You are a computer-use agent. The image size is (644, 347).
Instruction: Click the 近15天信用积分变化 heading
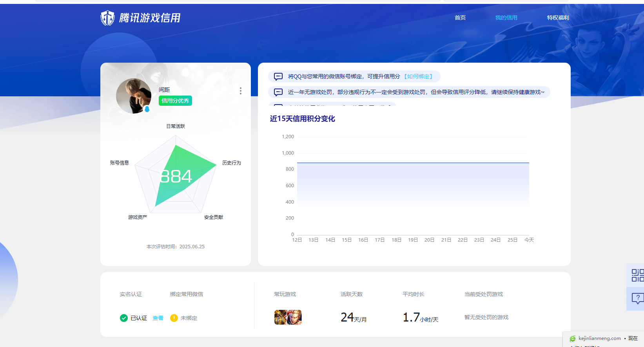click(x=302, y=119)
